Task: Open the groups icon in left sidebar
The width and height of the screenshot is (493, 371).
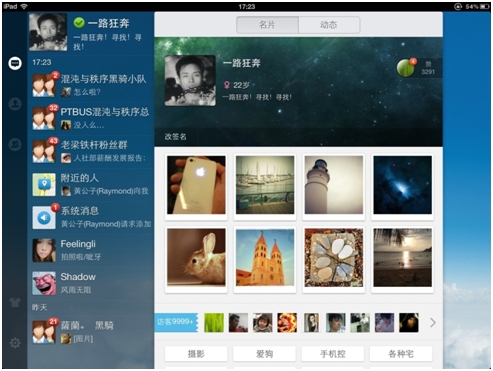Action: [15, 144]
